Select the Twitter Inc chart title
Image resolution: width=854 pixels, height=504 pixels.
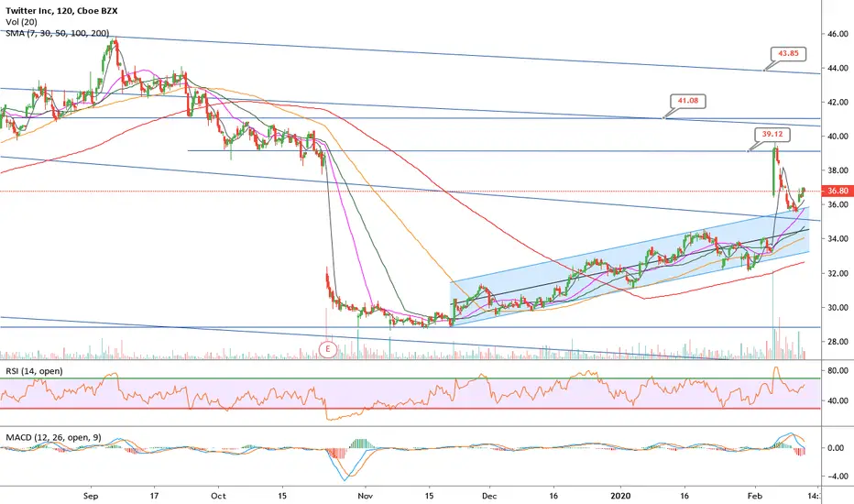point(61,11)
